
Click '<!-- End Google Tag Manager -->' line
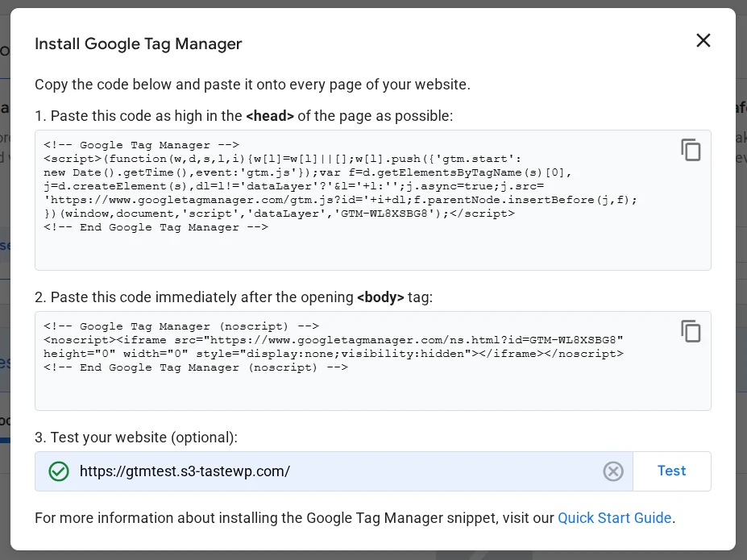(156, 227)
